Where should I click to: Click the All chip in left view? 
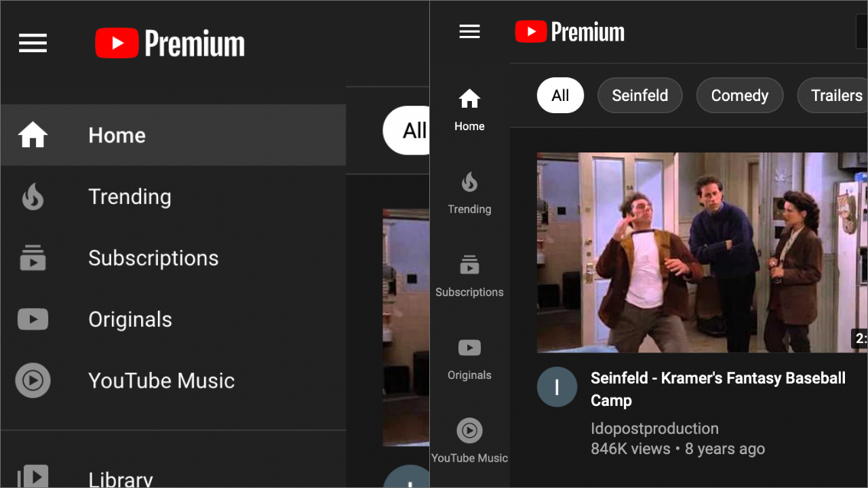(406, 130)
